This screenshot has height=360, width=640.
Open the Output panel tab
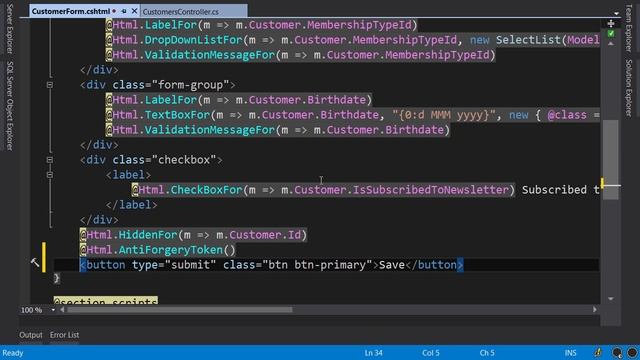pos(31,335)
